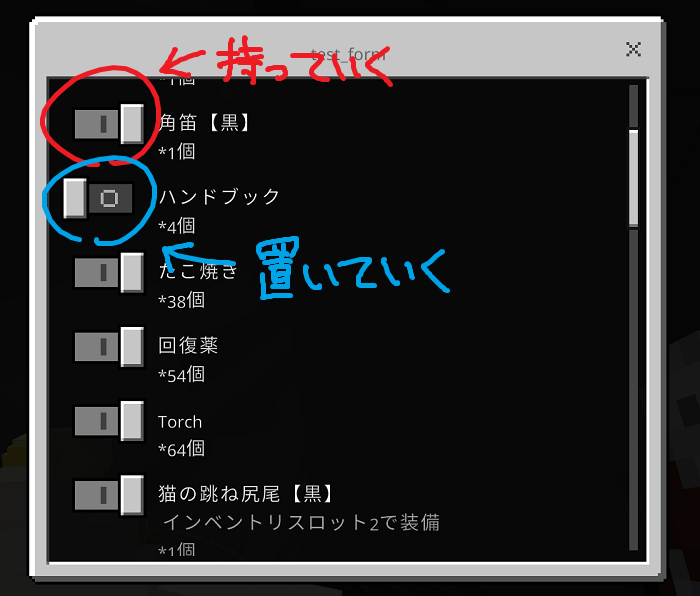
Task: Click the *54個 quantity text
Action: [182, 374]
